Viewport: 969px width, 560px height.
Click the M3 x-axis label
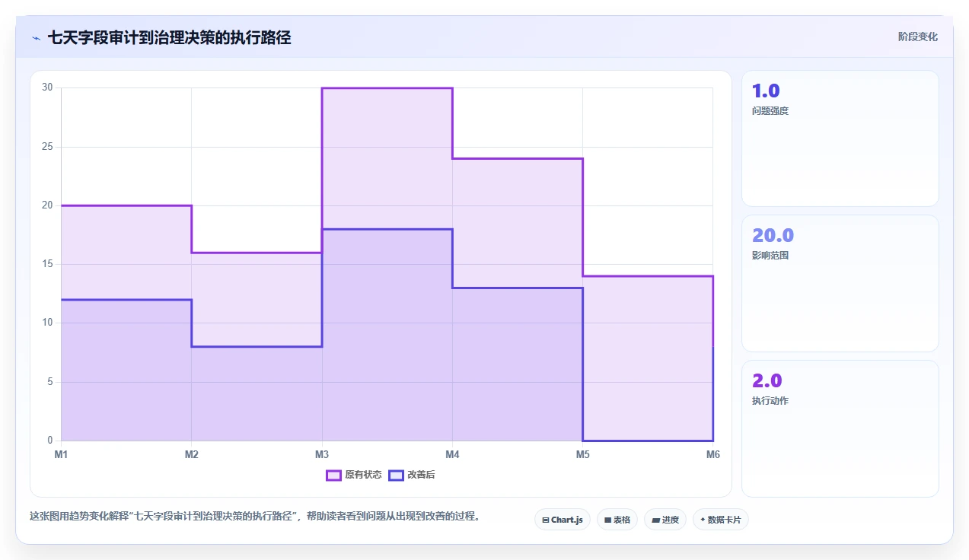pyautogui.click(x=322, y=454)
